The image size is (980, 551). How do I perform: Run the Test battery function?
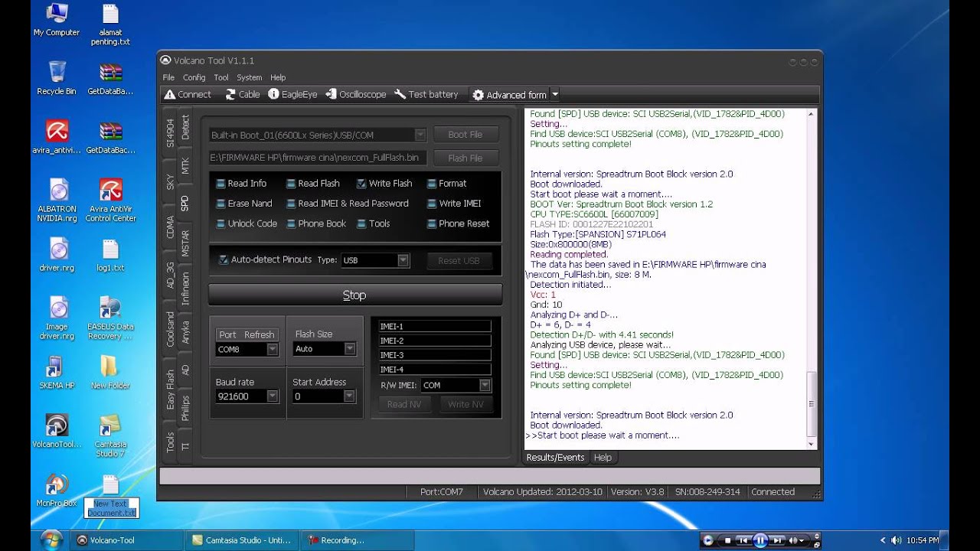[x=426, y=95]
